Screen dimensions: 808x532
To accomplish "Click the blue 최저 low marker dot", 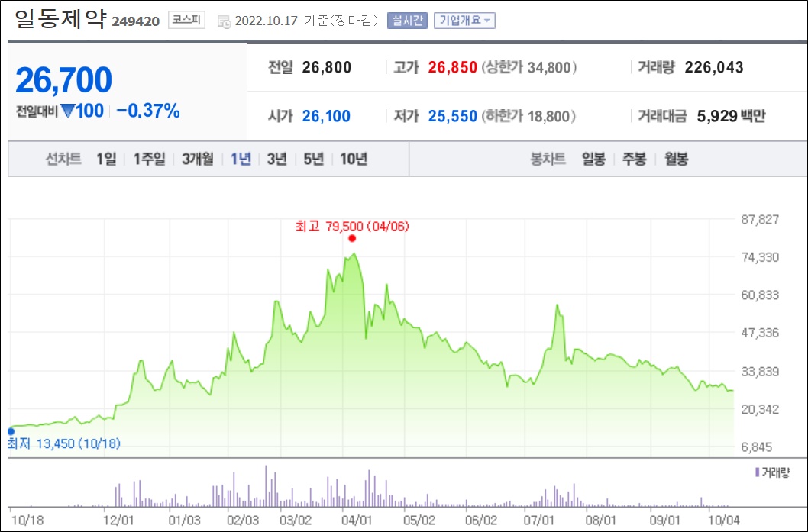I will pyautogui.click(x=11, y=431).
